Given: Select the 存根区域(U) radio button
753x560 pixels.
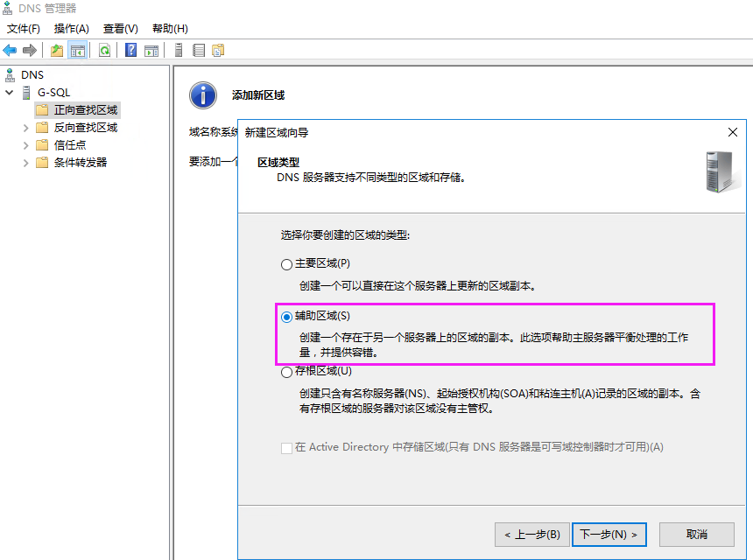Looking at the screenshot, I should (x=286, y=372).
